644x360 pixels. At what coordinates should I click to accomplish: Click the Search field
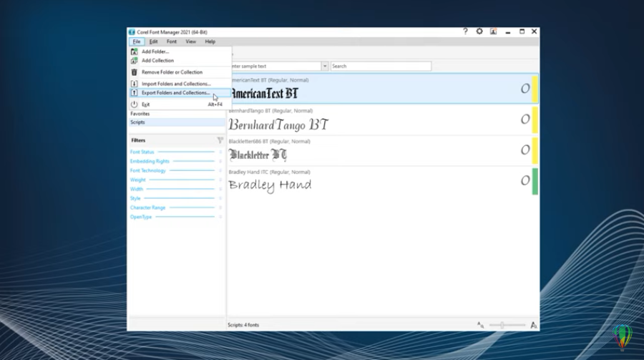point(381,66)
